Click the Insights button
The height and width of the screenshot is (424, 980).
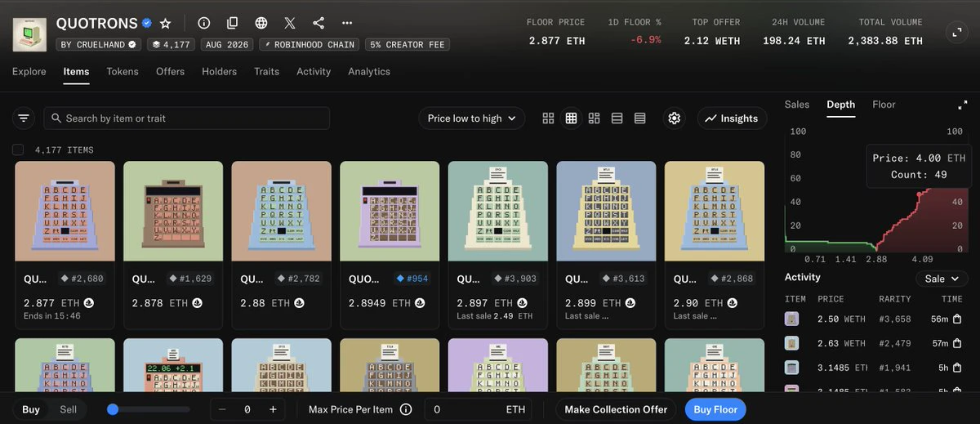(732, 118)
